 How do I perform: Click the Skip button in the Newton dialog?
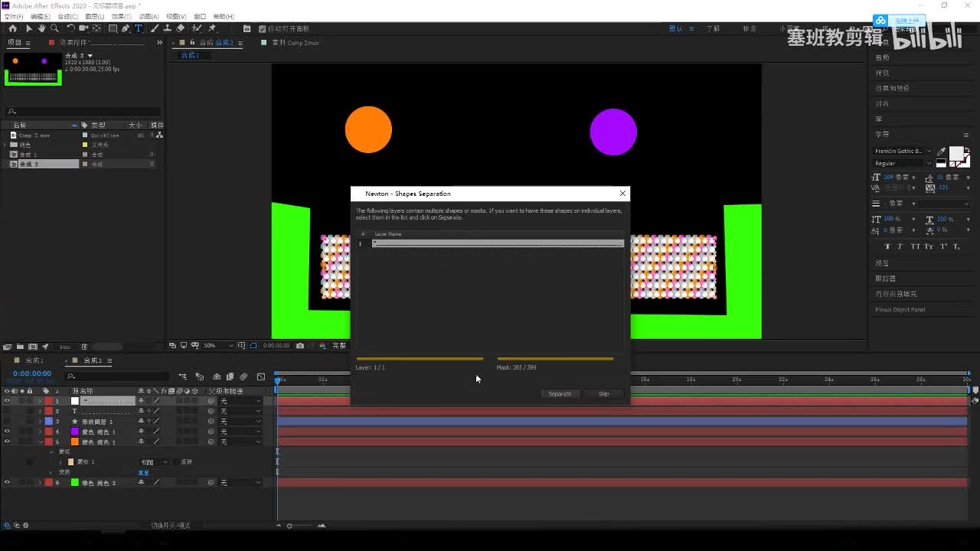pyautogui.click(x=604, y=394)
